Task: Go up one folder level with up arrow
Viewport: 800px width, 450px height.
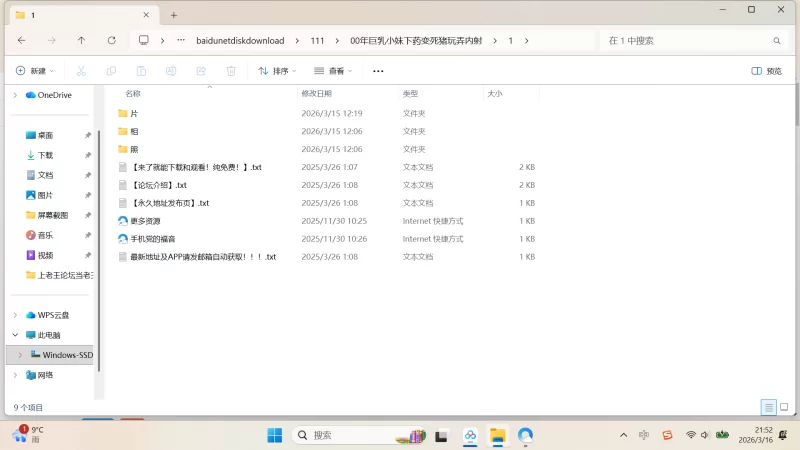Action: (x=81, y=41)
